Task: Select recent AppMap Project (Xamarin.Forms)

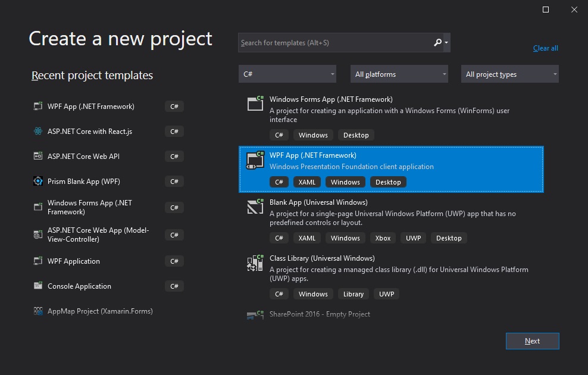Action: [108, 311]
